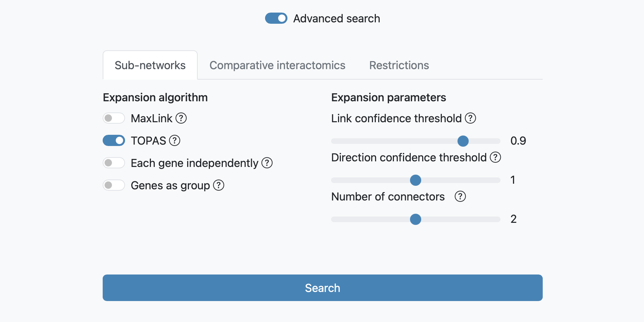Image resolution: width=644 pixels, height=322 pixels.
Task: Open Number of connectors help icon
Action: point(460,197)
